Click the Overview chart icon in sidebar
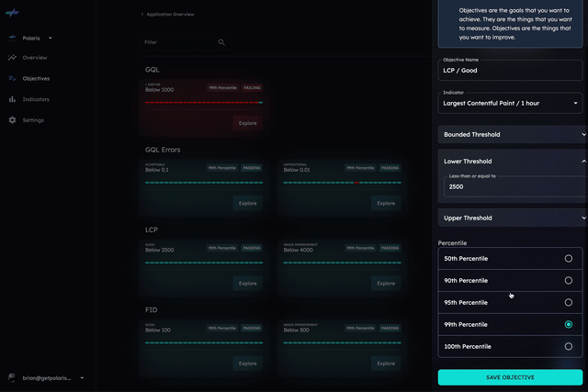The width and height of the screenshot is (588, 392). coord(12,58)
